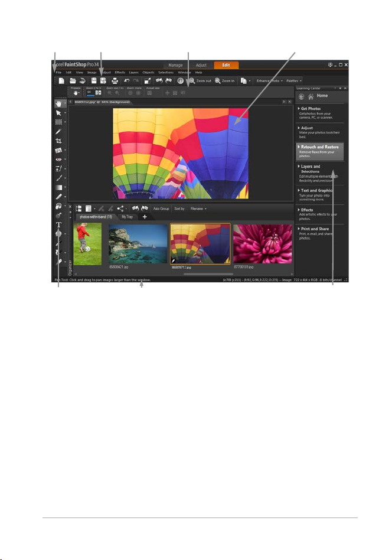Pick the Dropper tool

click(x=58, y=131)
